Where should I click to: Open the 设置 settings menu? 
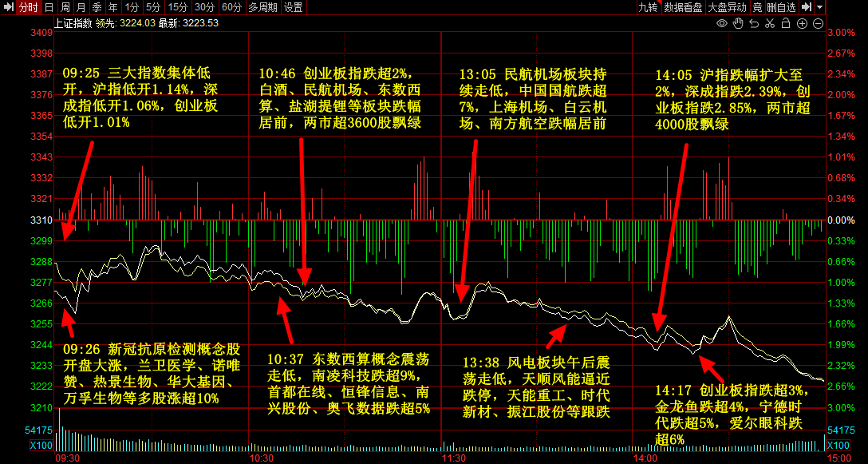click(x=294, y=7)
